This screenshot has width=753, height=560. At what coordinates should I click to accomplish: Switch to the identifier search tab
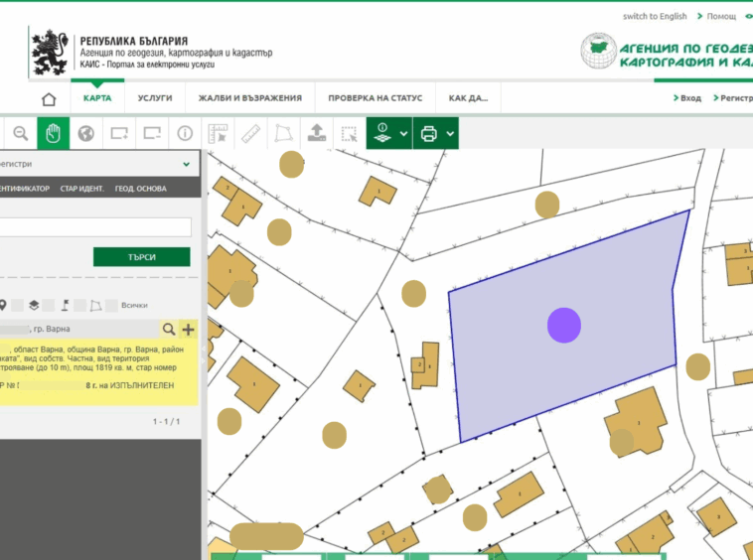point(25,189)
